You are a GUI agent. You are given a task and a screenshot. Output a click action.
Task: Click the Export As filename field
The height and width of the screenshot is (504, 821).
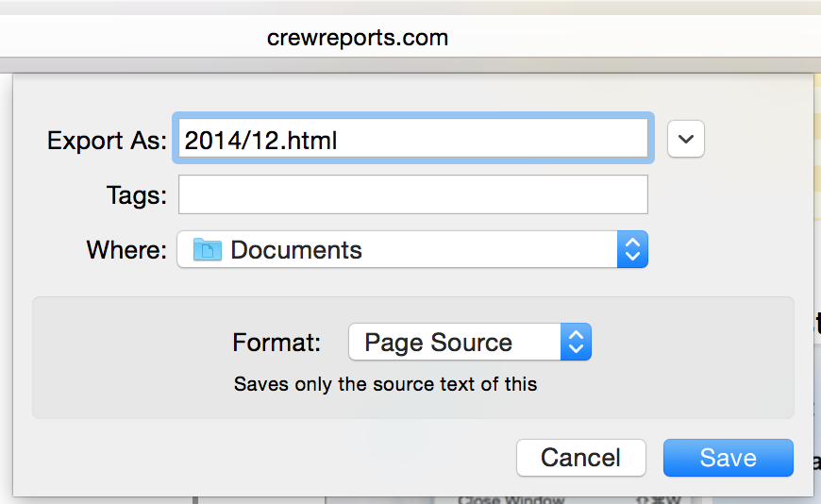[x=413, y=139]
